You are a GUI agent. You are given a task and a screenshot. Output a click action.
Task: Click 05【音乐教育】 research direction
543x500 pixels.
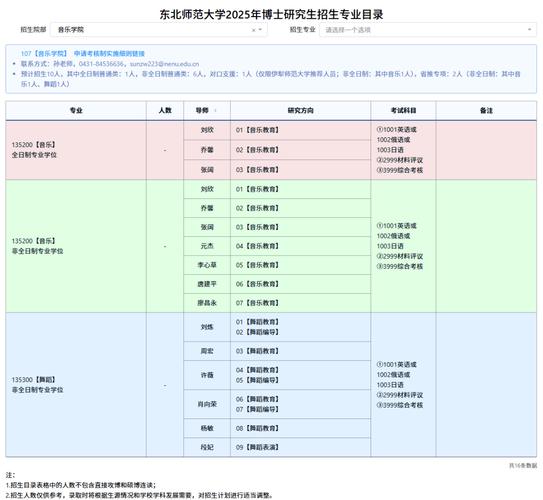(x=257, y=265)
